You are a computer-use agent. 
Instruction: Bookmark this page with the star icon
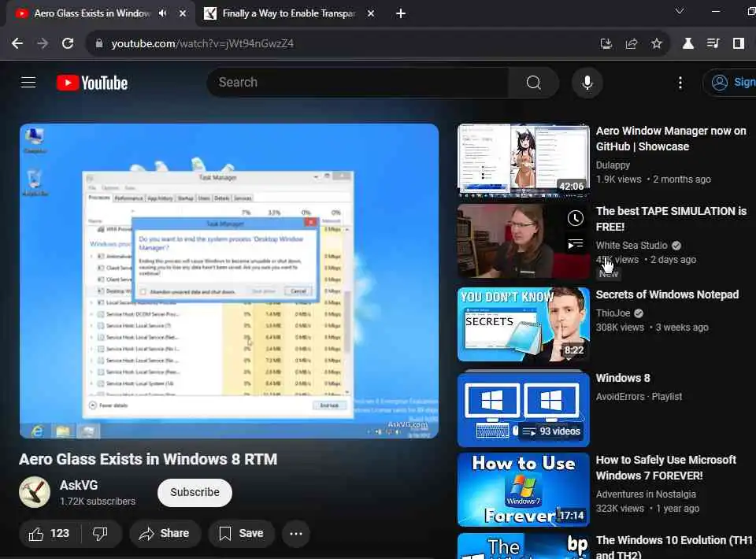[x=656, y=44]
